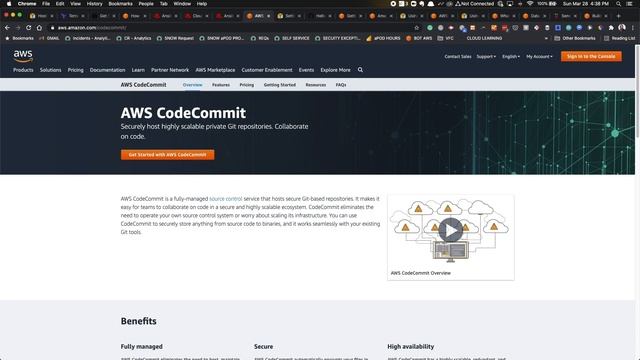Open the Apple menu
Viewport: 640px width, 360px height.
[x=9, y=4]
